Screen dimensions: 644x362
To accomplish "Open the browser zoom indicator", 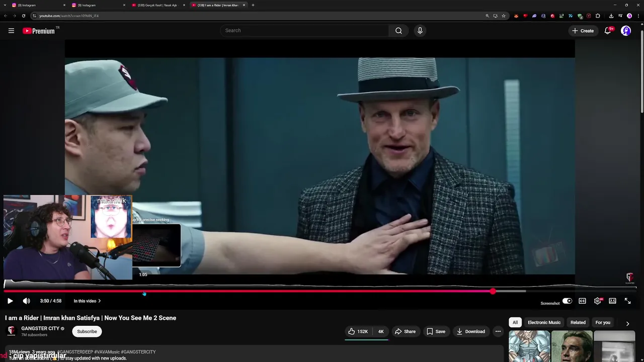I will coord(487,16).
